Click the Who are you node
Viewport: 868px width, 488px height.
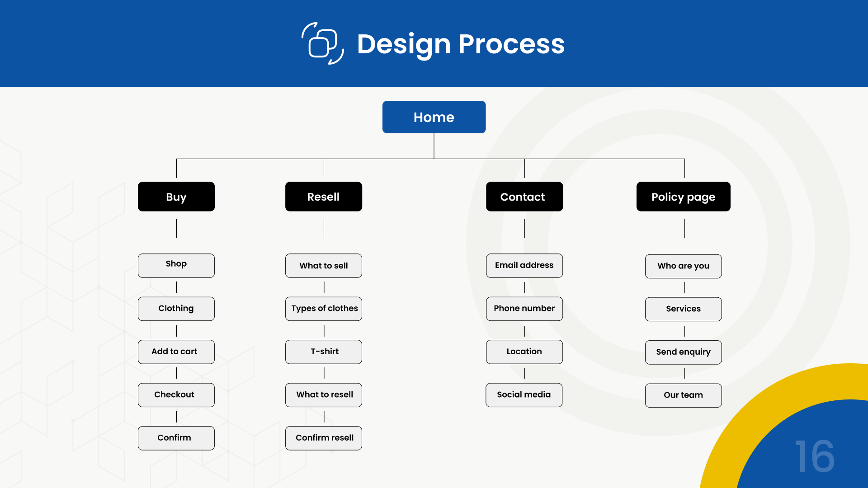(x=683, y=266)
